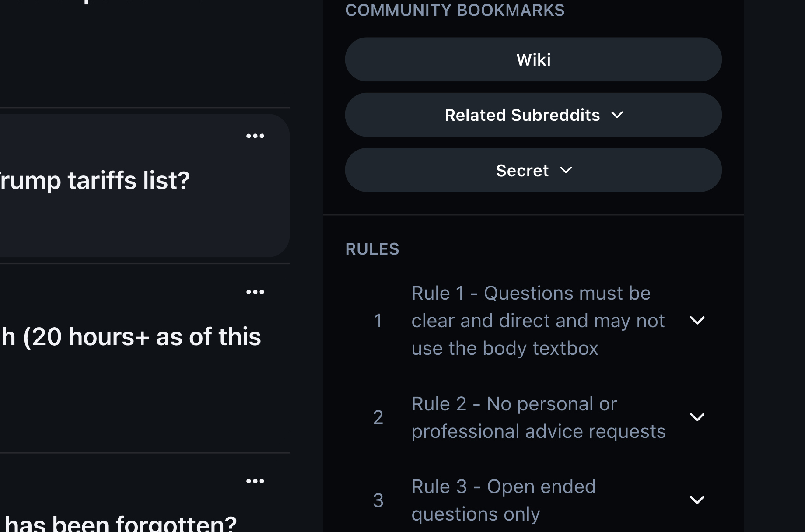The height and width of the screenshot is (532, 805).
Task: Open the "Trump tariffs list?" post title
Action: [95, 180]
